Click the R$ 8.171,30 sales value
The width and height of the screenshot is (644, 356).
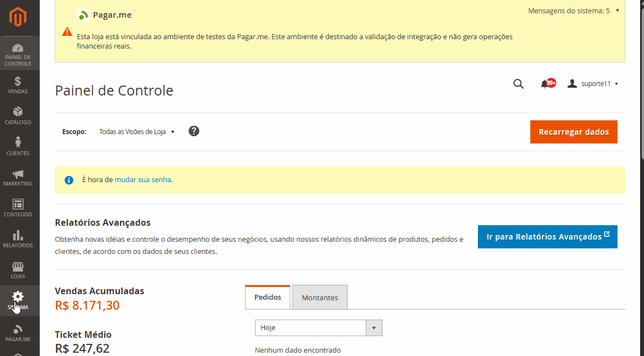point(87,305)
